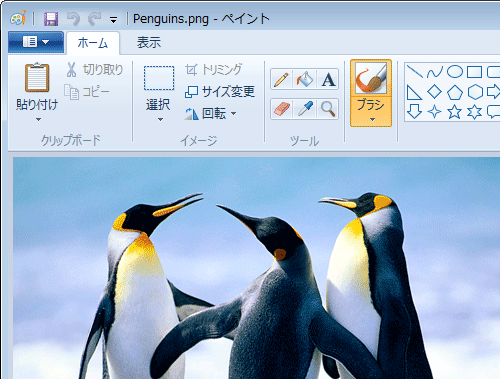The width and height of the screenshot is (500, 379).
Task: Open the blue Paint file menu button
Action: tap(36, 42)
